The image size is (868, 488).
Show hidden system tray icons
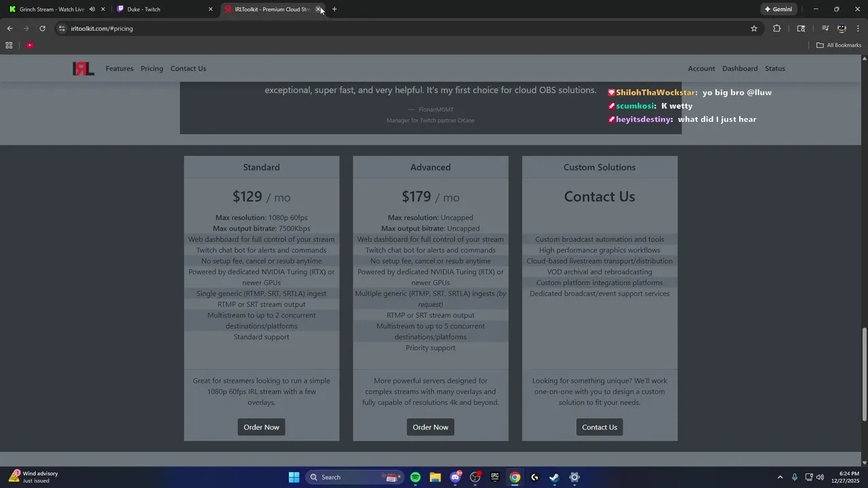coord(780,477)
